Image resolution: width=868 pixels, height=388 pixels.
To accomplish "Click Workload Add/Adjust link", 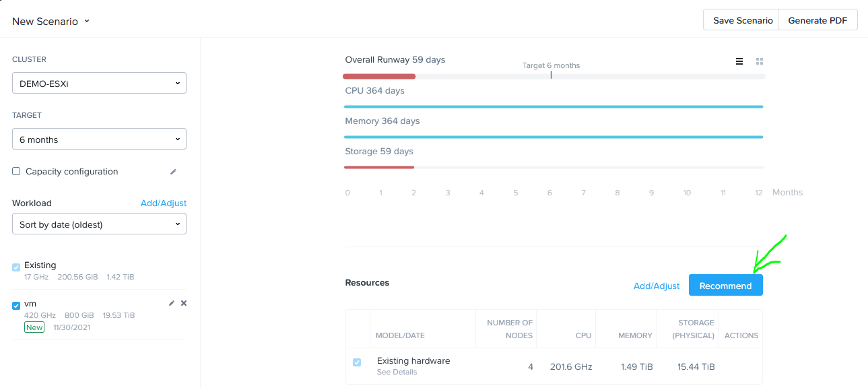I will point(164,203).
